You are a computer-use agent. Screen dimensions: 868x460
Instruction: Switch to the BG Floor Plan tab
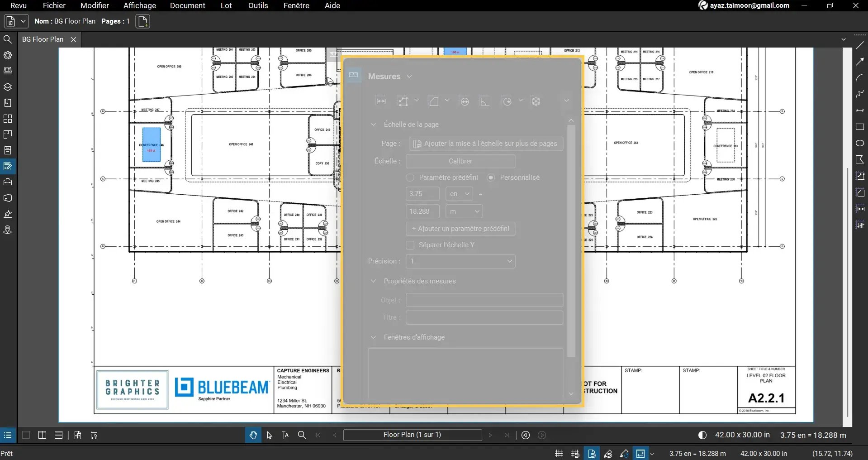(x=44, y=39)
